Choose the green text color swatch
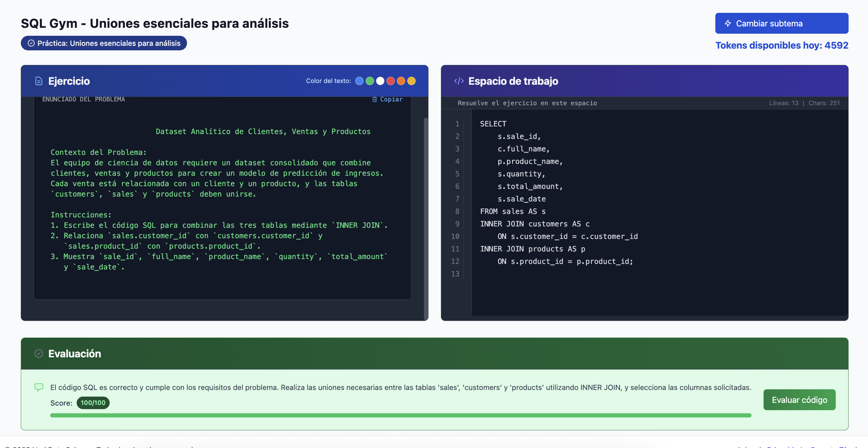 pyautogui.click(x=370, y=81)
